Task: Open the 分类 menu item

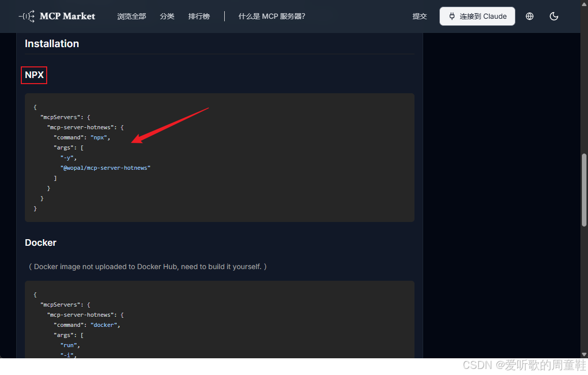Action: [167, 16]
